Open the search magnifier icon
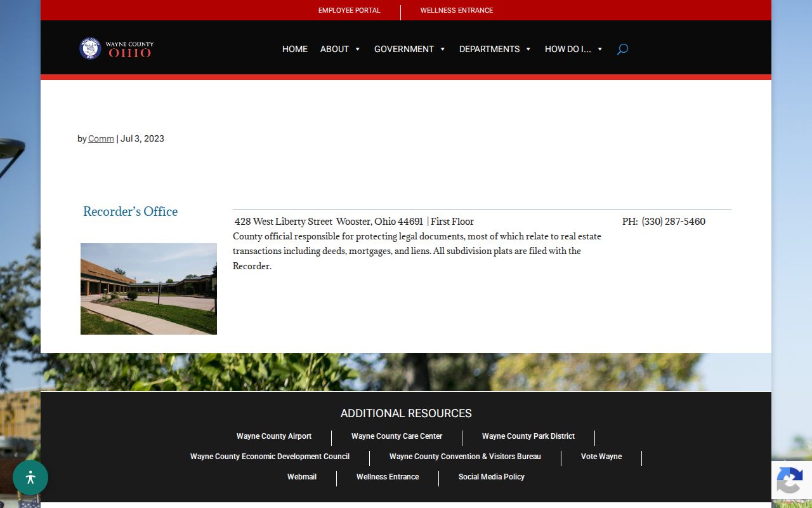 [622, 49]
